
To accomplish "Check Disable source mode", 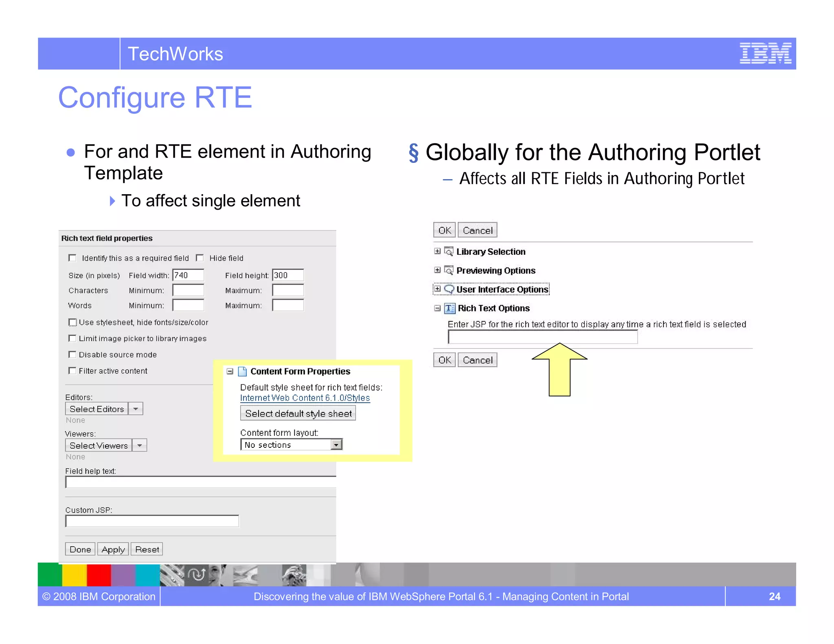I will 72,355.
